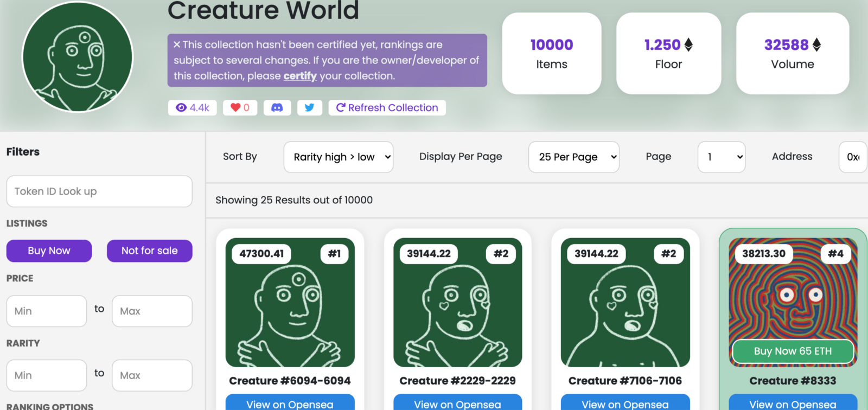Screen dimensions: 868x410
Task: Click the Creature #6094-6094 title
Action: pyautogui.click(x=290, y=381)
